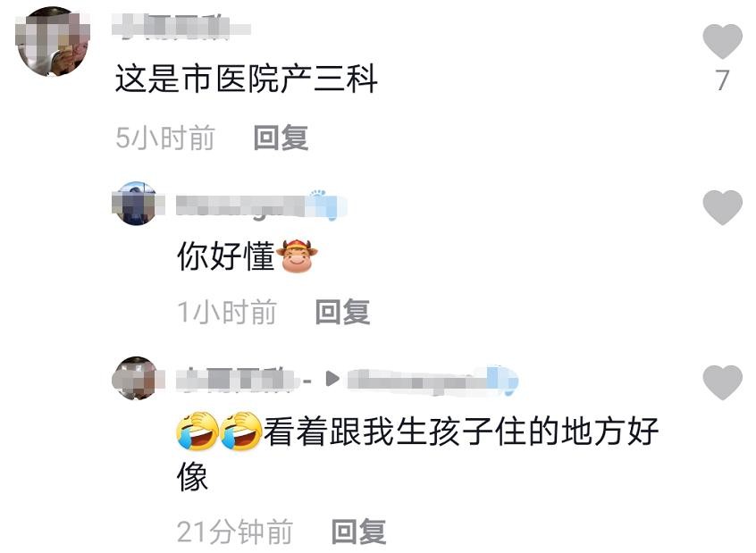This screenshot has width=756, height=553.
Task: Click the reply arrow triangle icon
Action: [332, 379]
